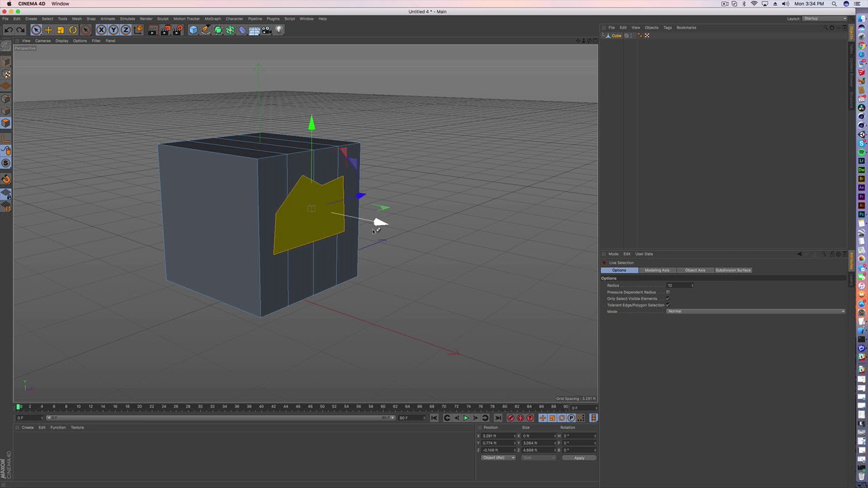Toggle Parameter keyframe recording icon
Screen dimensions: 868x488
click(x=571, y=418)
